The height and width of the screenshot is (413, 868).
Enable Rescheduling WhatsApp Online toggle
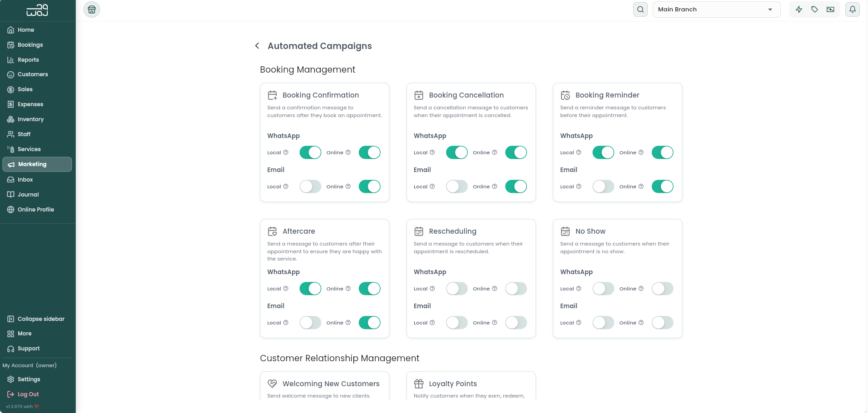coord(516,289)
